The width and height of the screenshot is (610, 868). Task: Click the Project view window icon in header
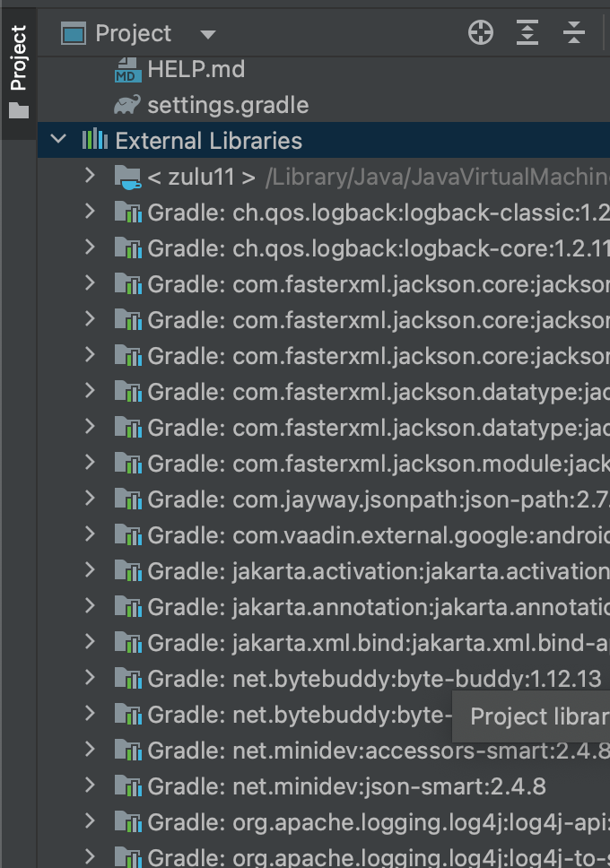[74, 33]
